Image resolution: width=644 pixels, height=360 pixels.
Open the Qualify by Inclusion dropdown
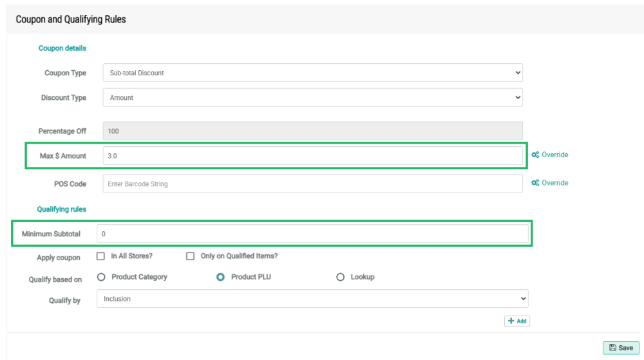312,299
